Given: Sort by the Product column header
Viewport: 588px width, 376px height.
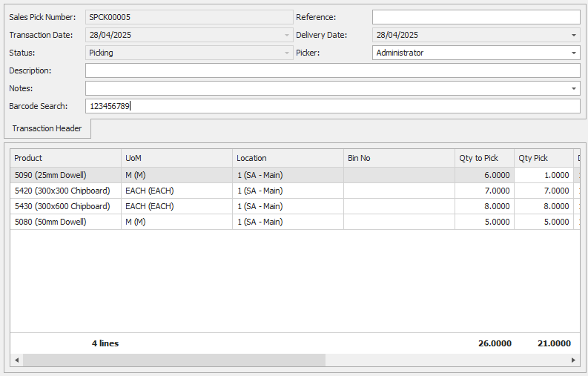Looking at the screenshot, I should (x=65, y=158).
